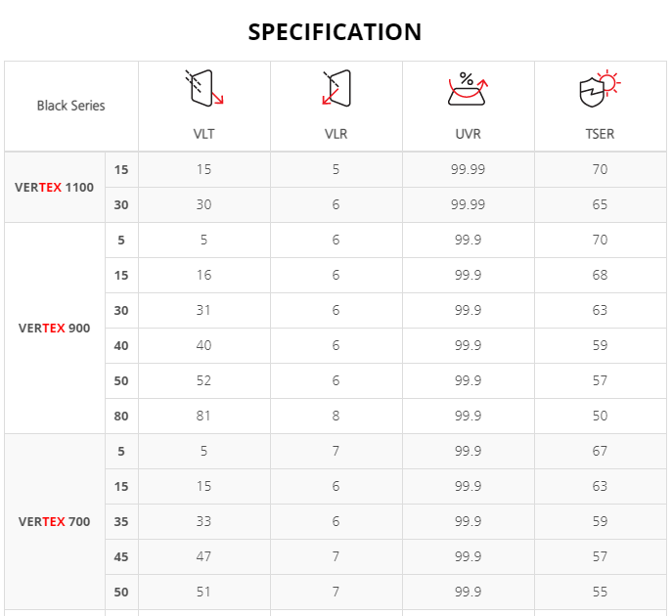This screenshot has height=616, width=672.
Task: Click the VLR light reflection icon
Action: (336, 88)
